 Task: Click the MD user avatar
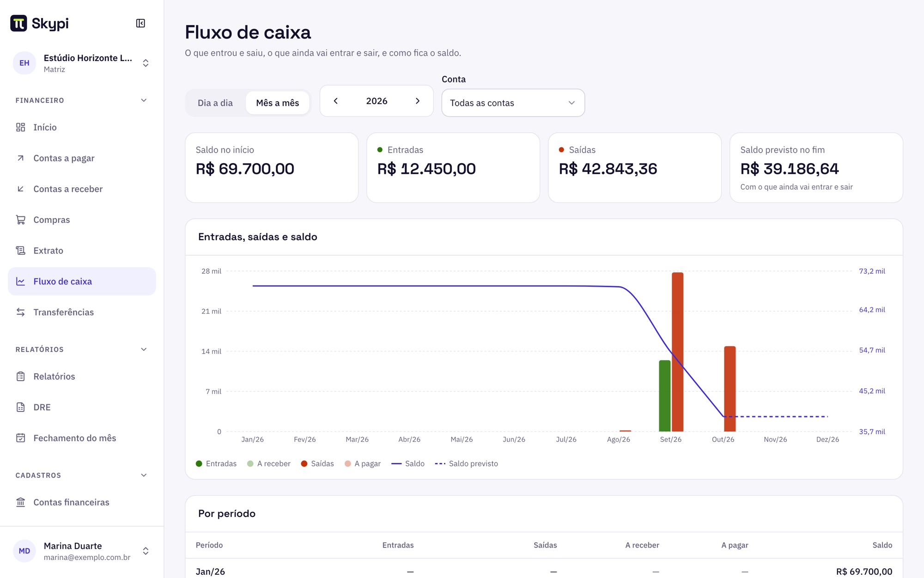(24, 551)
